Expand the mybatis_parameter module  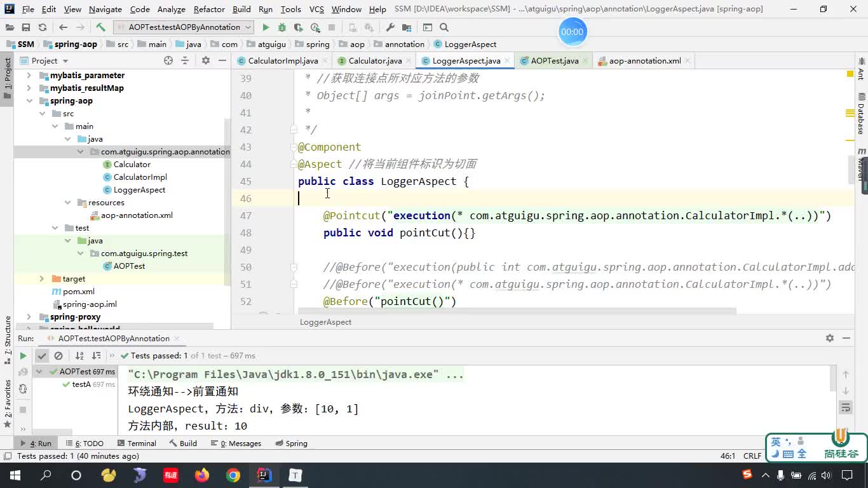pos(29,76)
